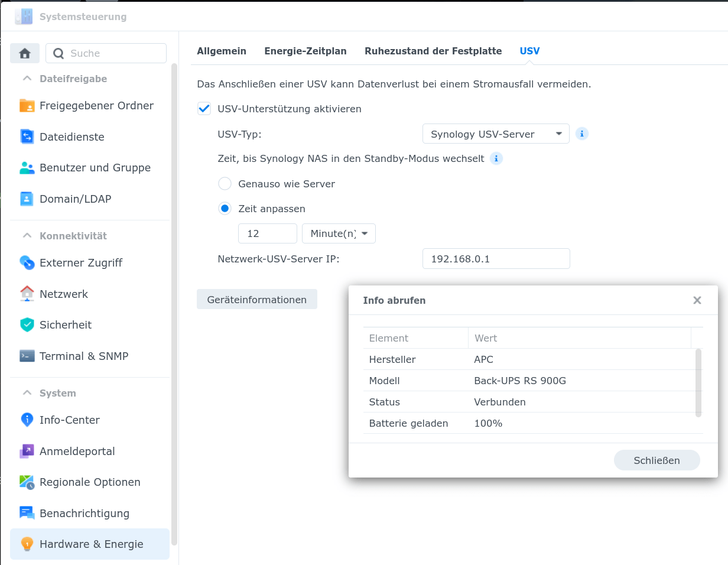The width and height of the screenshot is (728, 565).
Task: Click the Info-Center icon
Action: point(27,420)
